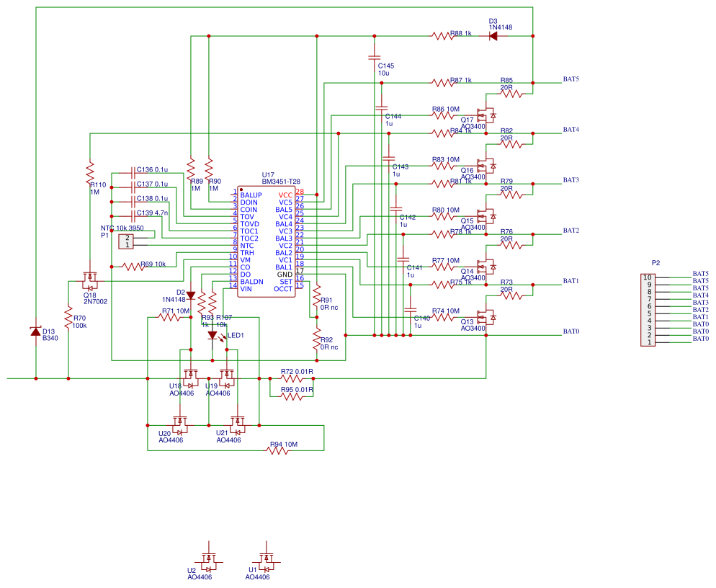
Task: Select the D13 B340 diode symbol
Action: (x=35, y=331)
